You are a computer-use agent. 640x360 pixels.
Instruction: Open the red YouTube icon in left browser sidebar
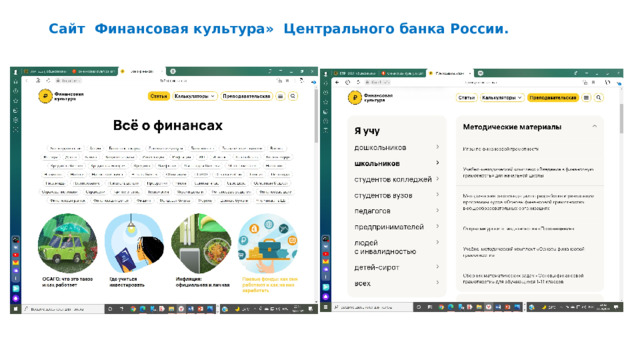[16, 255]
